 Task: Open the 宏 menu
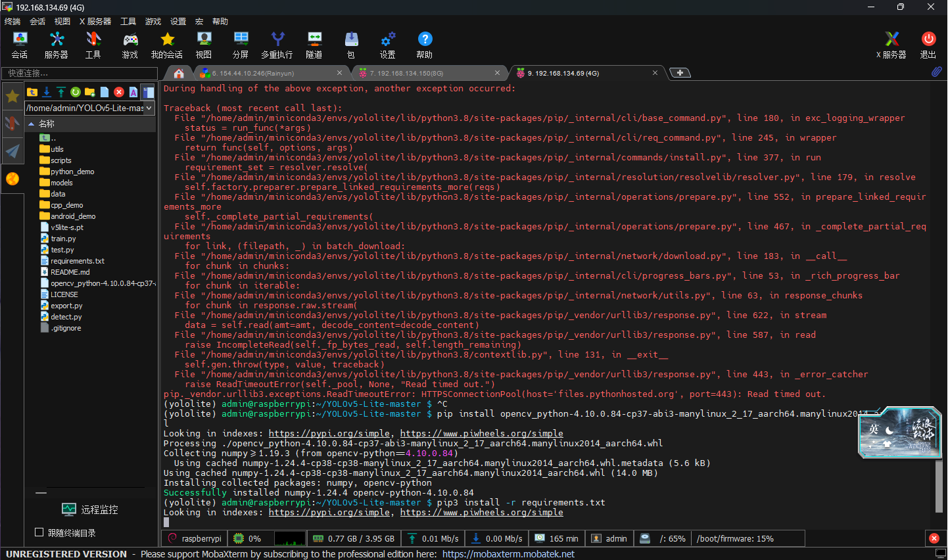pos(199,21)
